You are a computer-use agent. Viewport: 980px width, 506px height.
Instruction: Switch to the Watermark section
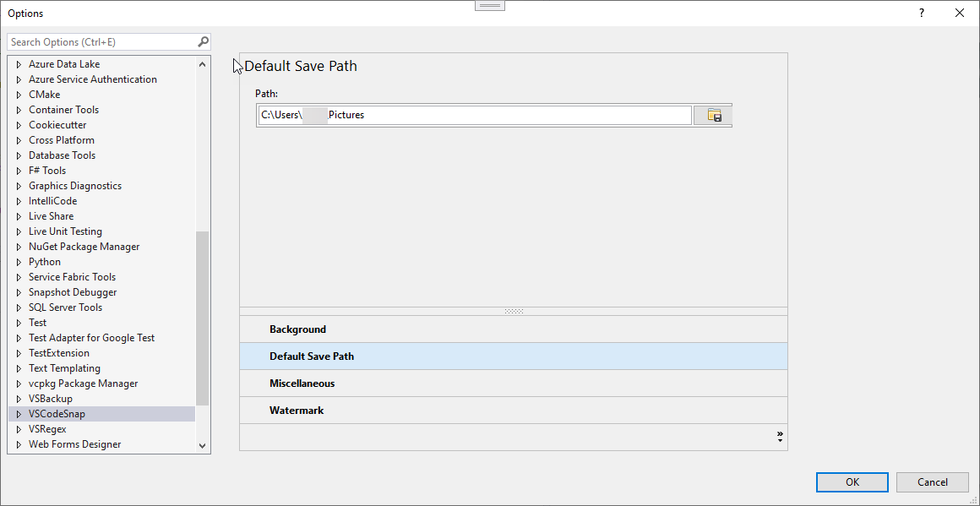(297, 411)
